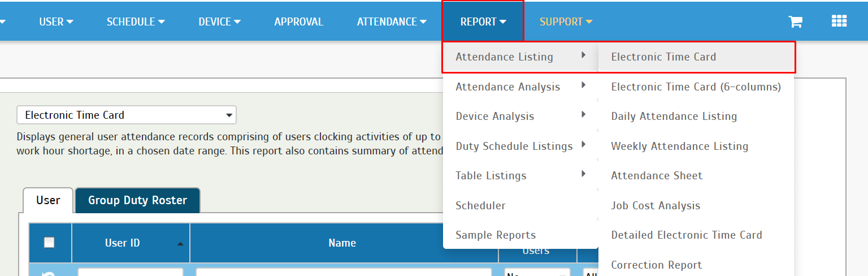Expand the Electronic Time Card report dropdown
868x276 pixels.
coord(127,115)
